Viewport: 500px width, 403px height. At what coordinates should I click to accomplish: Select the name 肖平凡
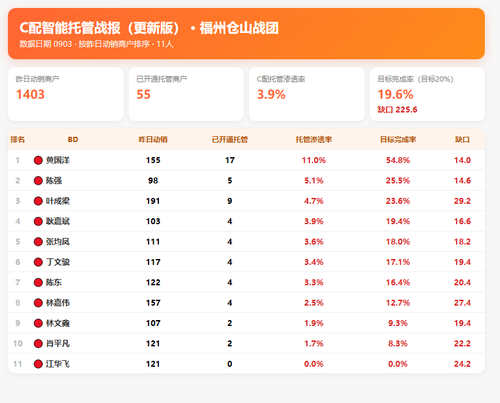(58, 343)
